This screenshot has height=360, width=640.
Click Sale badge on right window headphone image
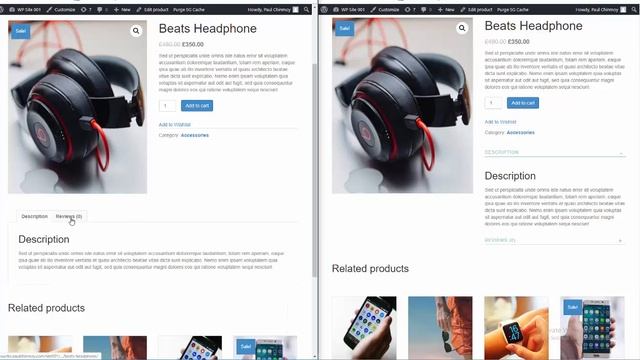[344, 28]
